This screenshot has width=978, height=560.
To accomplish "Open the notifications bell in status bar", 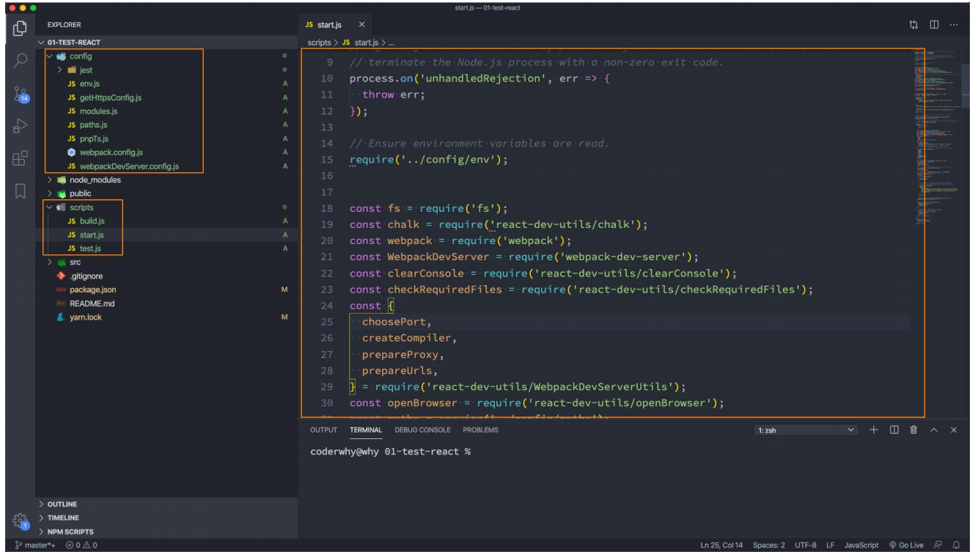I will point(956,545).
